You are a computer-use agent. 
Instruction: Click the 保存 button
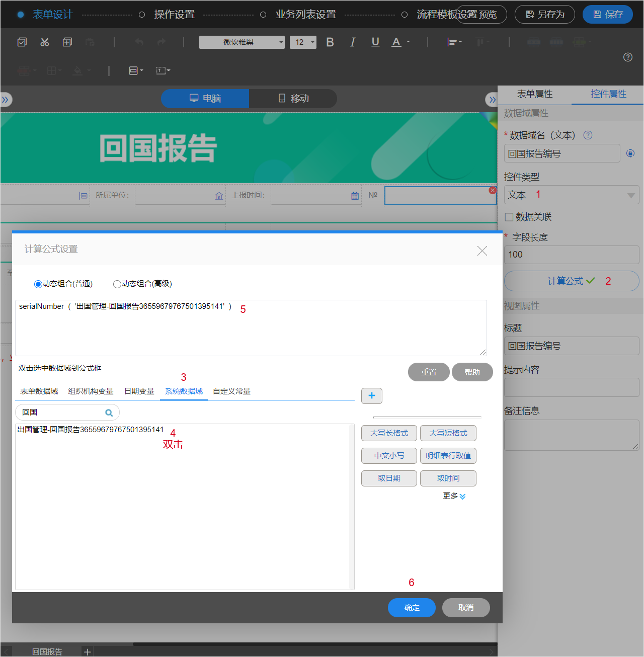coord(608,14)
